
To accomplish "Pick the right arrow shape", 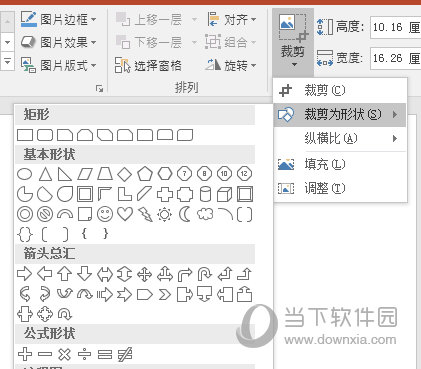I will pyautogui.click(x=24, y=274).
